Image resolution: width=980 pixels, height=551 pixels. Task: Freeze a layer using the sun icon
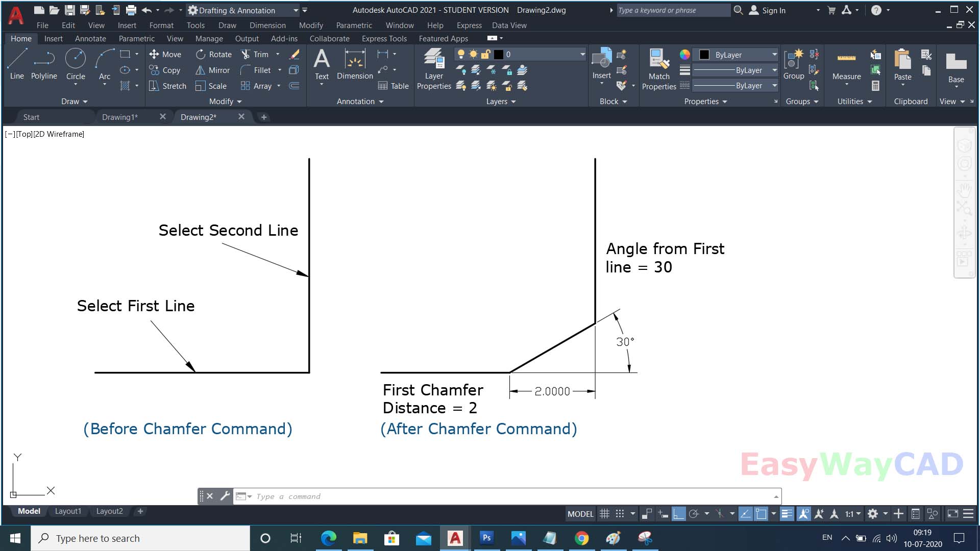pos(473,55)
